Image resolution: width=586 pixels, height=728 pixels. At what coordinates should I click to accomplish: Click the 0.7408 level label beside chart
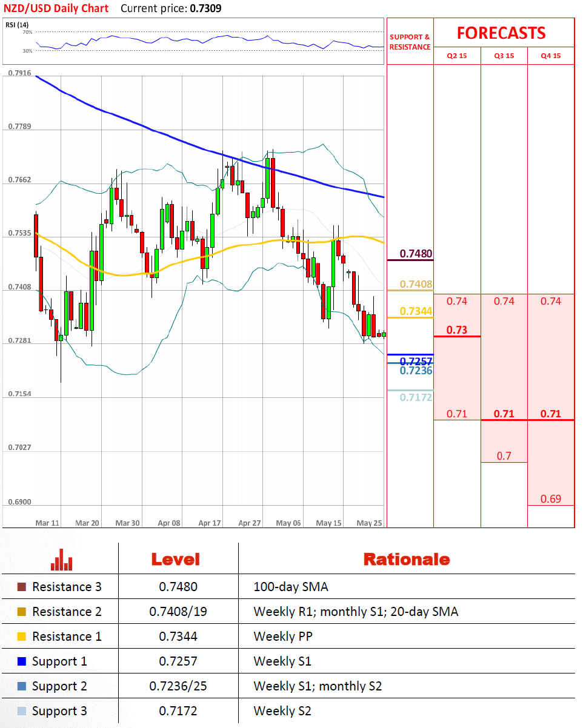pyautogui.click(x=416, y=284)
